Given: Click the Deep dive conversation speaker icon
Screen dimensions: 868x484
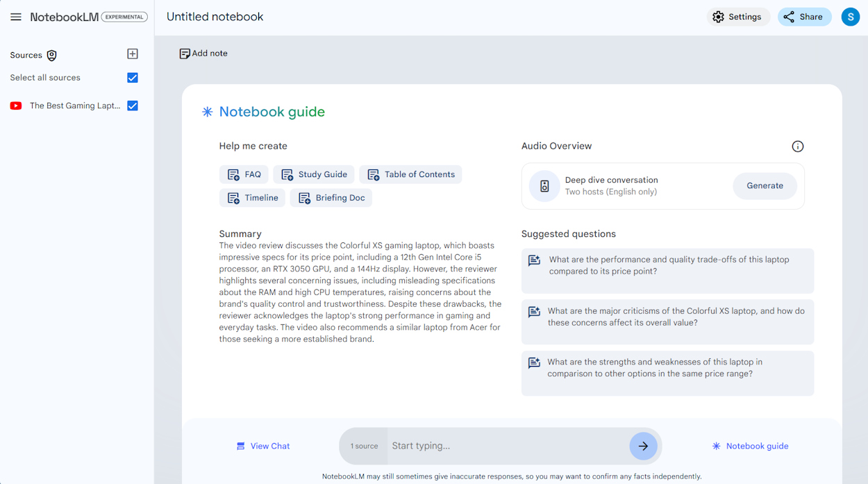Looking at the screenshot, I should coord(544,186).
